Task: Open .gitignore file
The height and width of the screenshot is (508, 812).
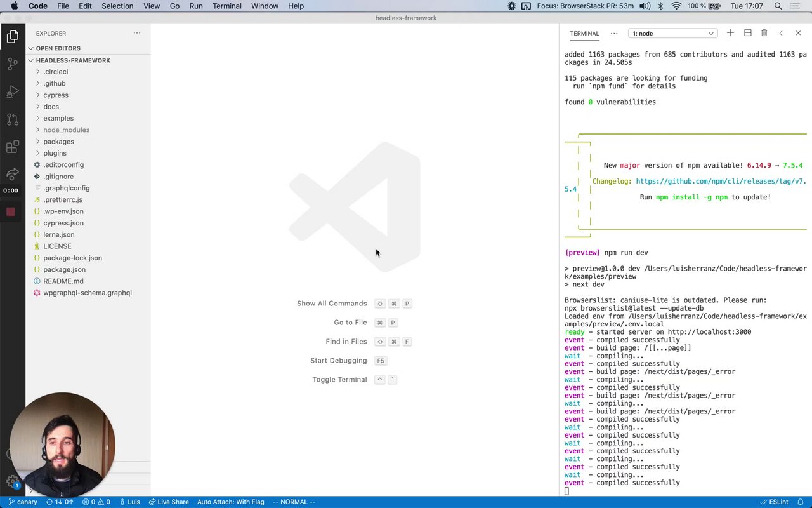Action: (88, 177)
